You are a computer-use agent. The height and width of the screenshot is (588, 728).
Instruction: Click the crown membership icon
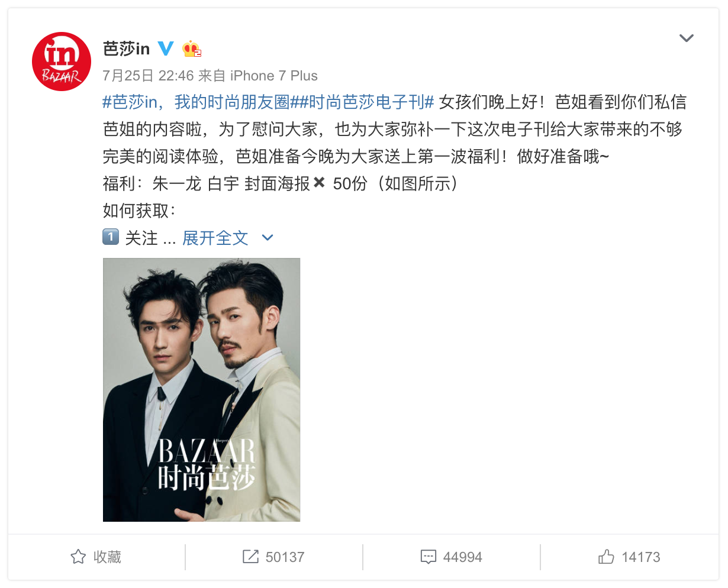192,49
